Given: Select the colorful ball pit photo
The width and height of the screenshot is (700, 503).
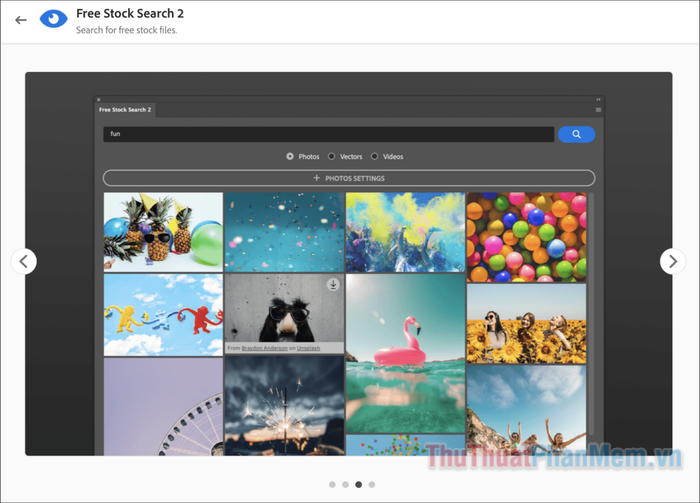Looking at the screenshot, I should coord(526,237).
